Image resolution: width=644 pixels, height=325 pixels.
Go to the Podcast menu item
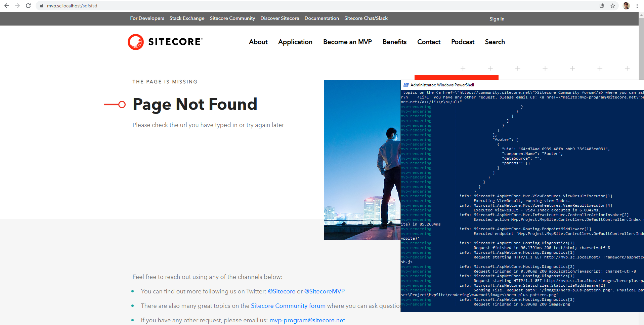(x=463, y=42)
